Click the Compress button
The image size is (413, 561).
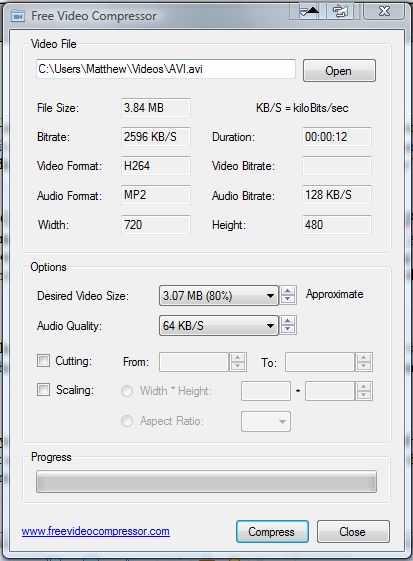coord(272,532)
